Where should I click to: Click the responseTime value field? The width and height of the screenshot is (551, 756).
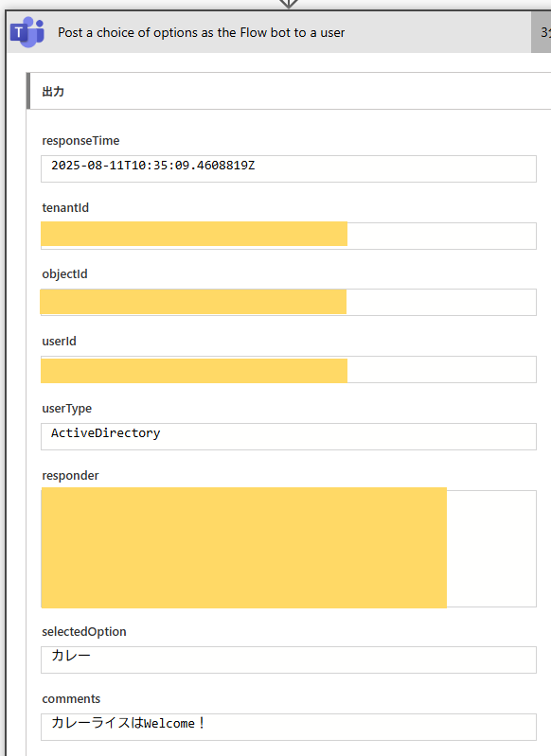click(x=289, y=168)
